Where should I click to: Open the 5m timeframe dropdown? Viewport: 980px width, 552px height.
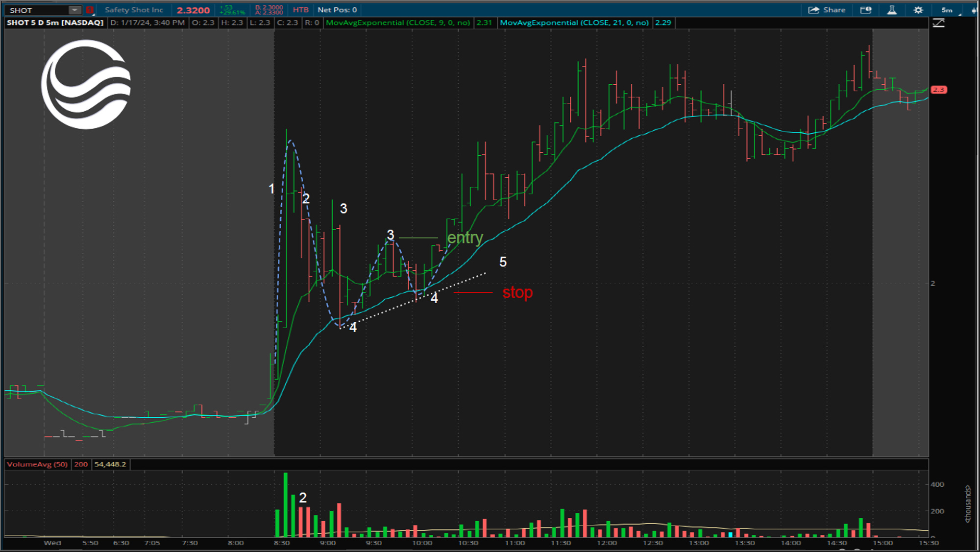[x=948, y=9]
